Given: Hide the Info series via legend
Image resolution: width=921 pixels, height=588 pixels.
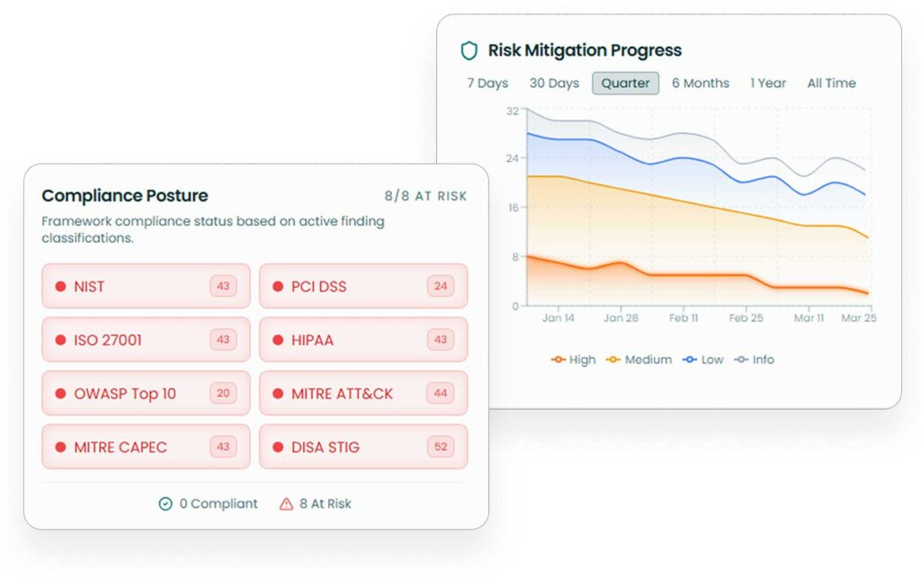Looking at the screenshot, I should coord(754,360).
